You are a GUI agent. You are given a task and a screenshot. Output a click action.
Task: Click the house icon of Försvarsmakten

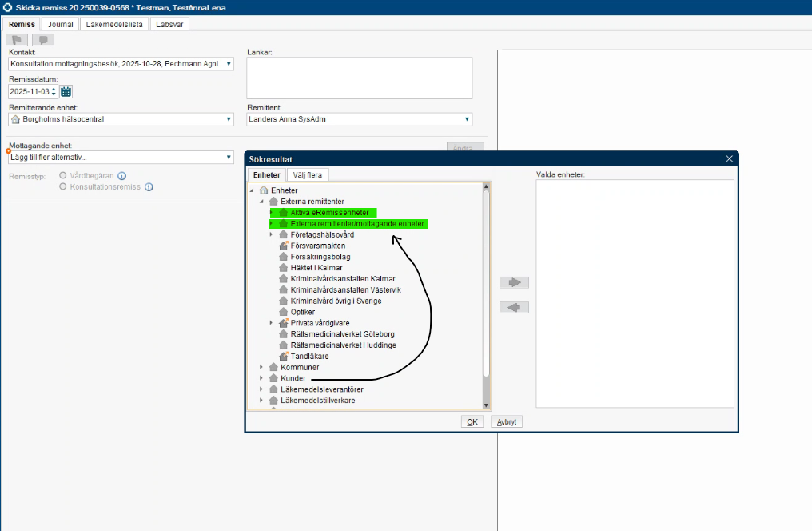[283, 246]
